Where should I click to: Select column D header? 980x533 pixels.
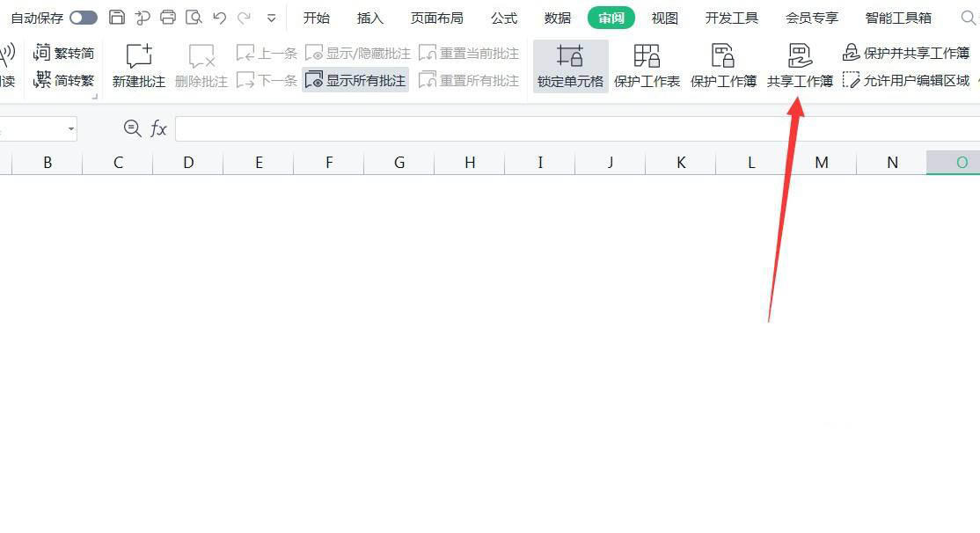188,163
